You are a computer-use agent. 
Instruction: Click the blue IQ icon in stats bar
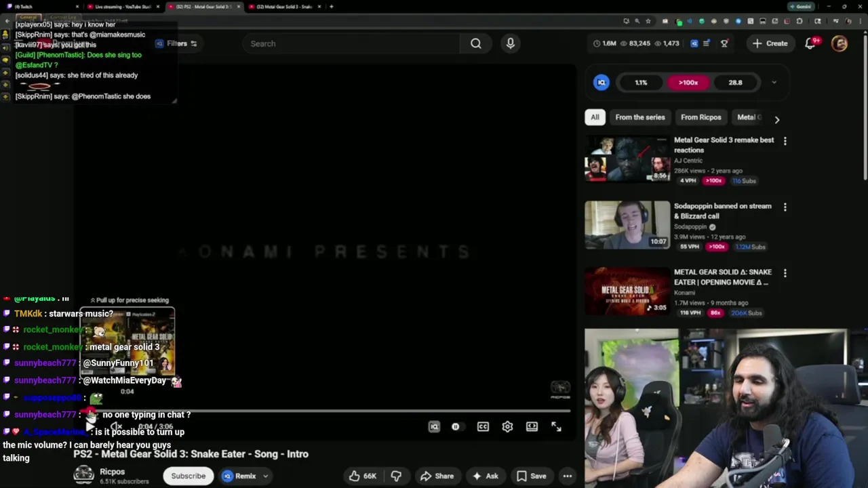(x=694, y=43)
